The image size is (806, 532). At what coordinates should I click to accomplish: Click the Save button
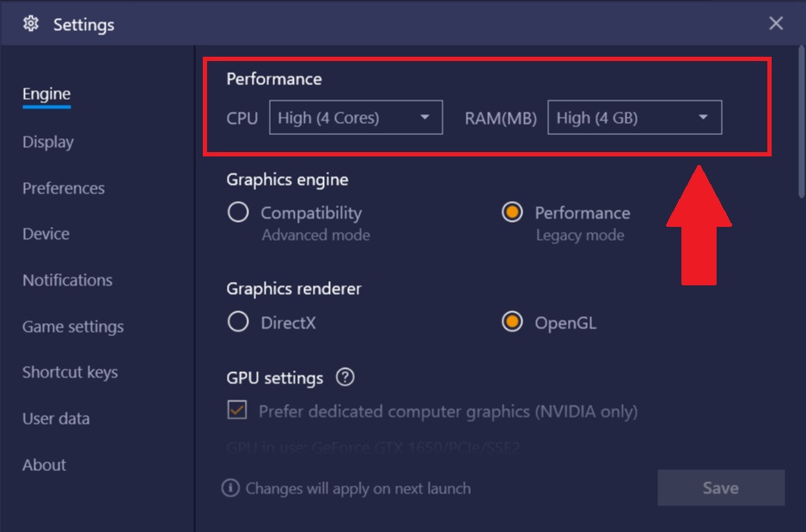[721, 488]
